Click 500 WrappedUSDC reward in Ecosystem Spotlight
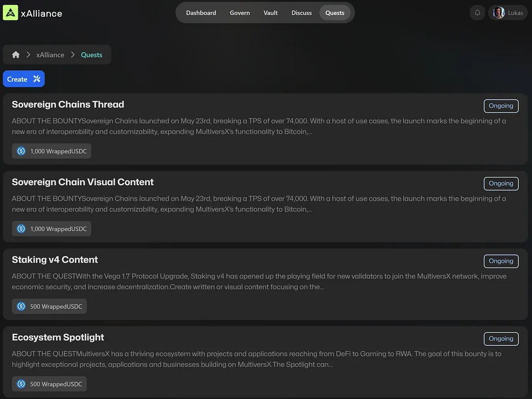This screenshot has width=532, height=399. tap(49, 384)
